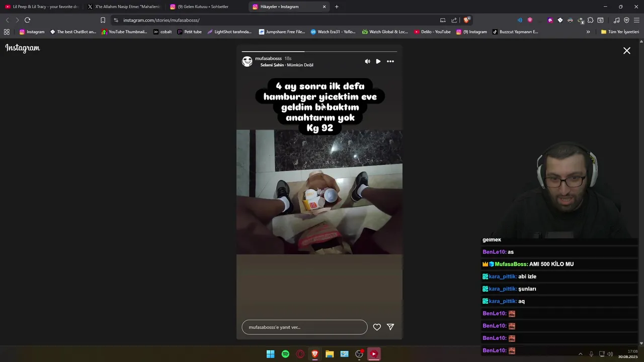Open the blue sound wave extension icon

click(x=520, y=20)
